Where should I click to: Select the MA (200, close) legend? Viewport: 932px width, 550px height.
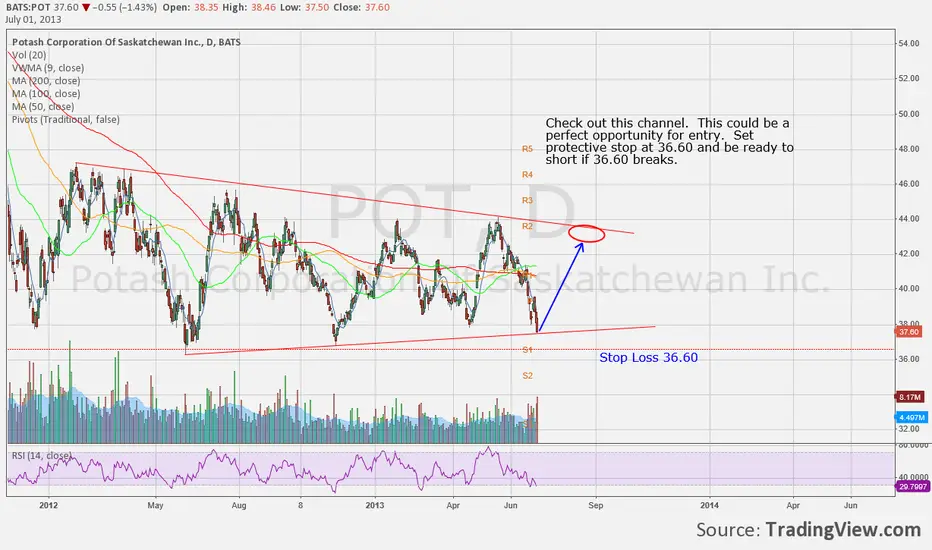(x=46, y=81)
